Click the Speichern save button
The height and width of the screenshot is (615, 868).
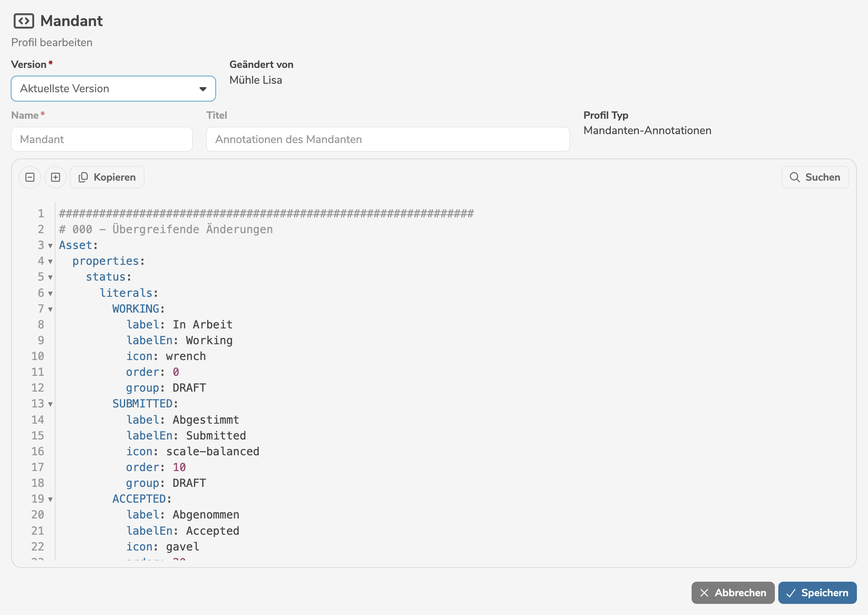pos(817,593)
